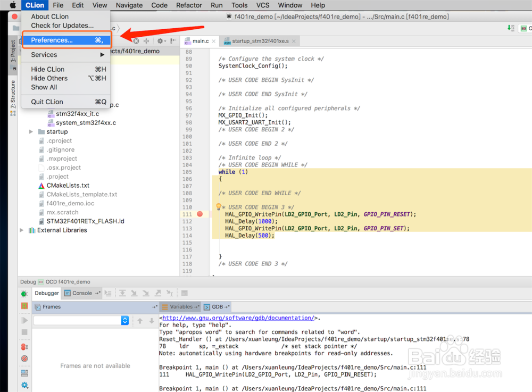The image size is (532, 392).
Task: Expand the startup folder
Action: pyautogui.click(x=31, y=131)
